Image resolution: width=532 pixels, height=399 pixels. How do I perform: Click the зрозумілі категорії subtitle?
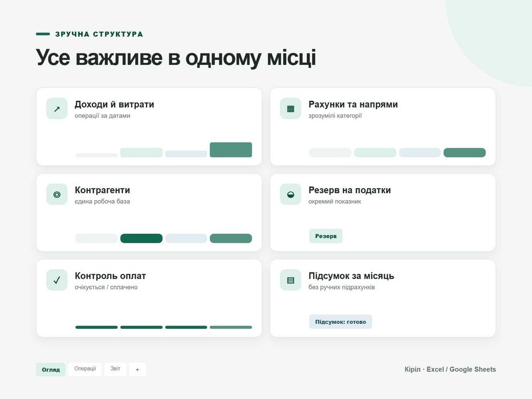(335, 116)
